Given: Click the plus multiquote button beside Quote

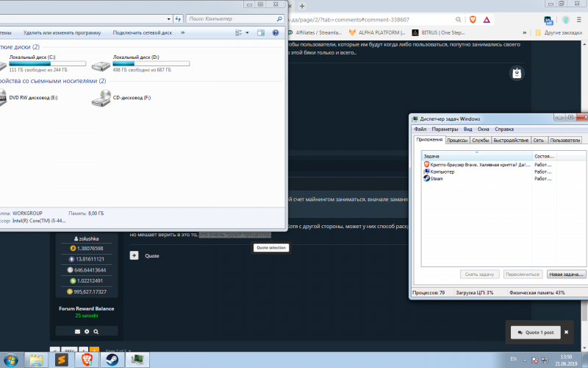Looking at the screenshot, I should coord(134,255).
